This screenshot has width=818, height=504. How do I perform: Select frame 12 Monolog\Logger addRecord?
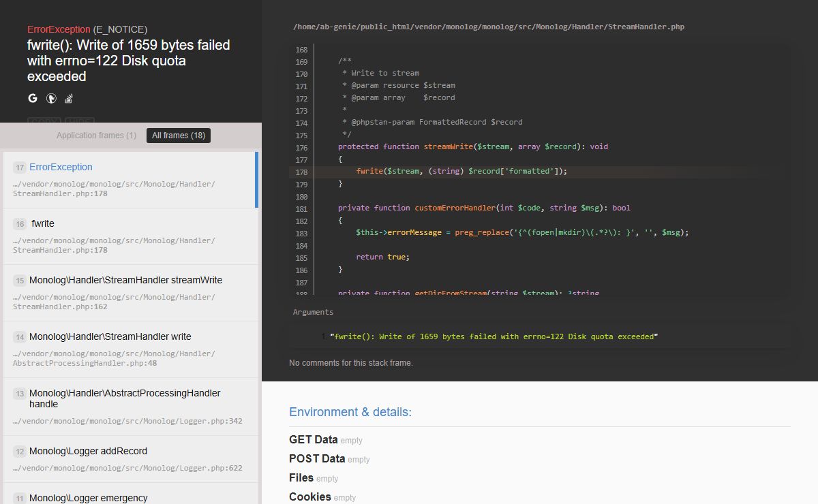pos(131,459)
